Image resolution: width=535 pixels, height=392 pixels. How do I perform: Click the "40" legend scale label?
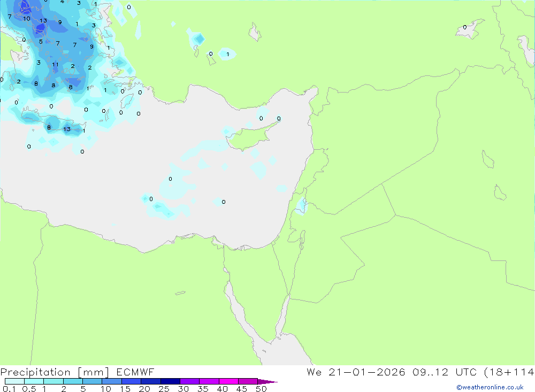click(x=222, y=389)
